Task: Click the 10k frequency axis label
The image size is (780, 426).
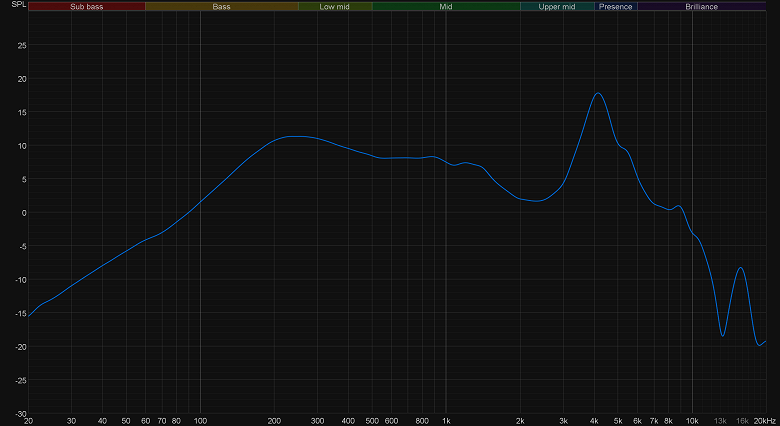Action: coord(692,421)
